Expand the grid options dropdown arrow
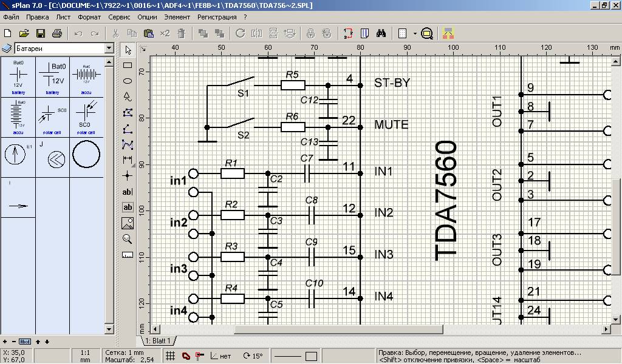622x364 pixels. click(415, 33)
